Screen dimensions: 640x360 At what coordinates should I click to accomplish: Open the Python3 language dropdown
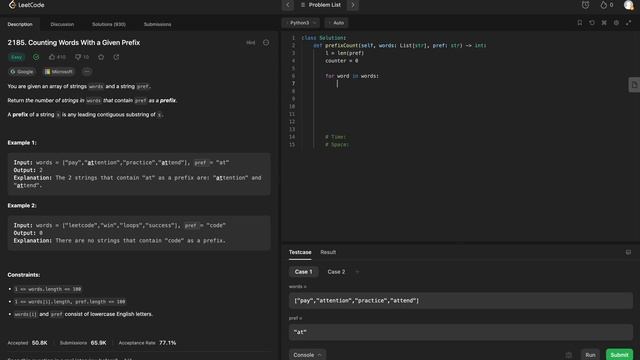[302, 23]
